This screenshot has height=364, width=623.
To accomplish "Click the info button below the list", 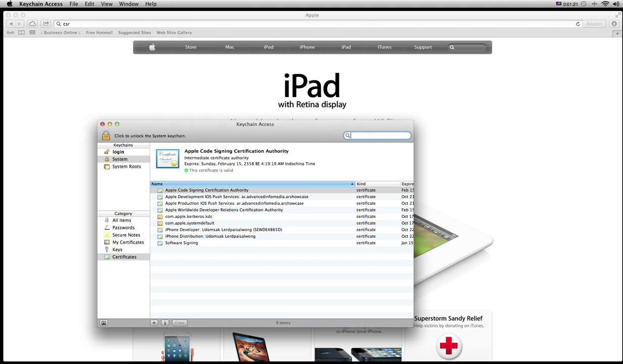I will (x=165, y=323).
